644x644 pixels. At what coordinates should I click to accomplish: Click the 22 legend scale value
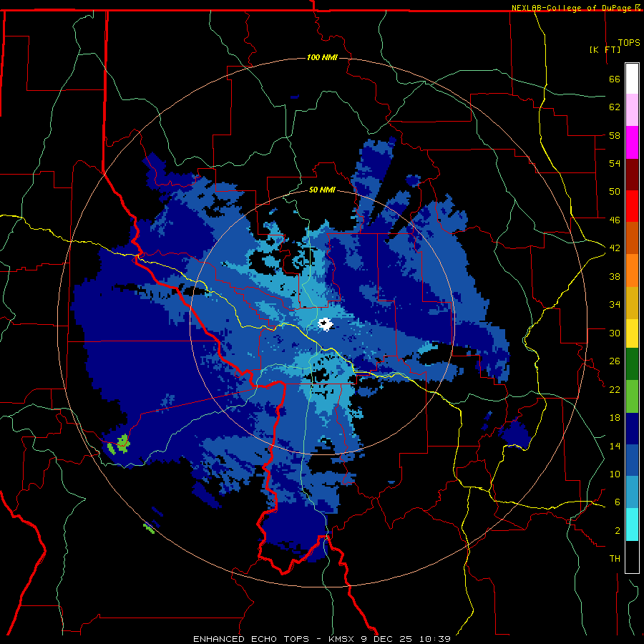pyautogui.click(x=615, y=390)
